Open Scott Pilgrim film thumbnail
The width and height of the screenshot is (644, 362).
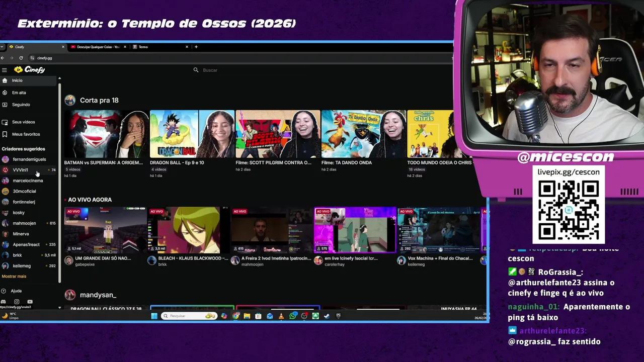pos(278,134)
